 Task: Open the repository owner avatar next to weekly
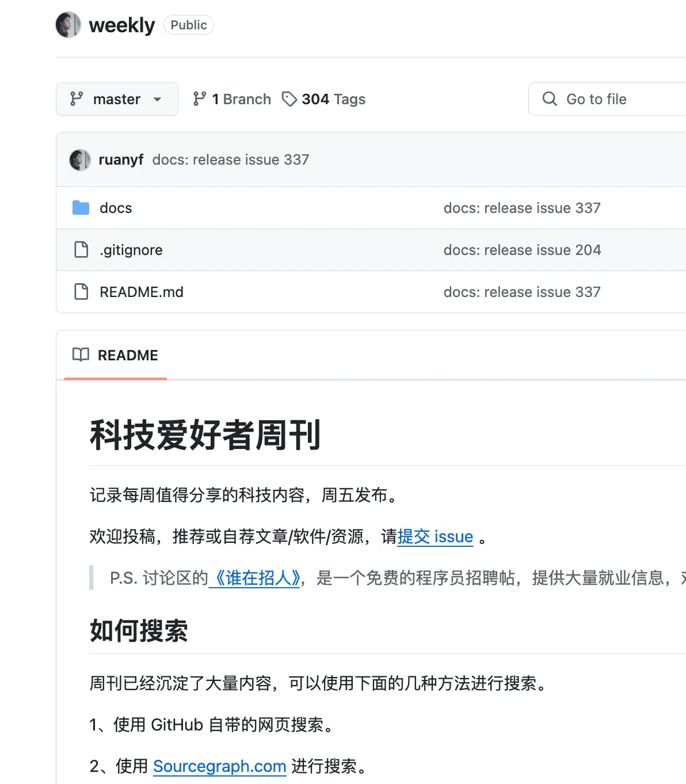68,25
